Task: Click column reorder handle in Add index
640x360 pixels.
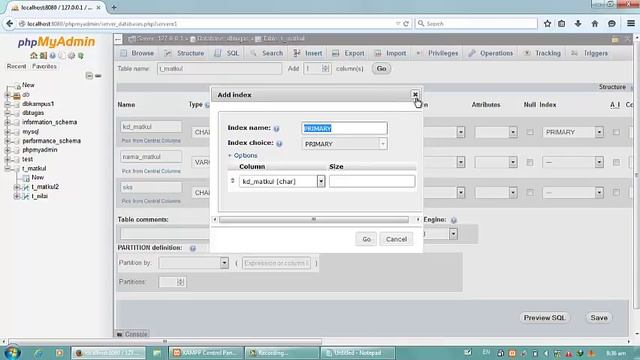Action: click(233, 180)
